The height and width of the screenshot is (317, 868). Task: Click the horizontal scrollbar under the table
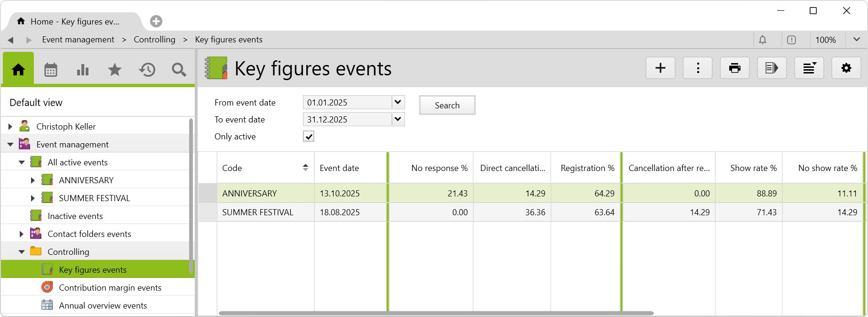coord(436,313)
